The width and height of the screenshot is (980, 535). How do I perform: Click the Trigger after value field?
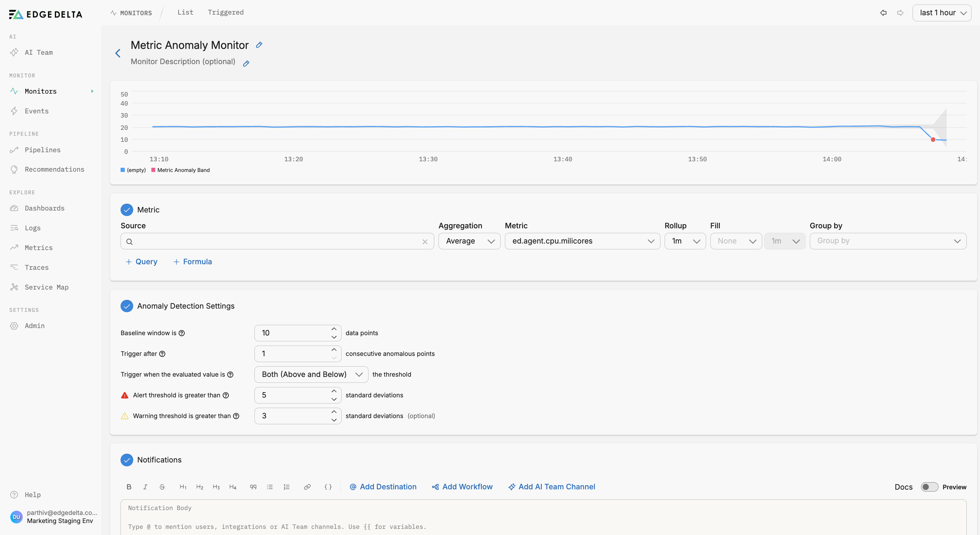click(x=297, y=354)
